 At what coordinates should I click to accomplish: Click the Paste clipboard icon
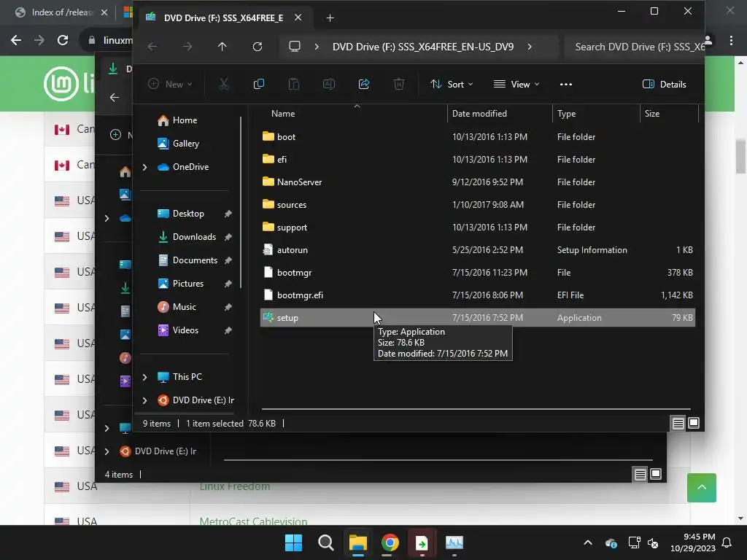coord(294,85)
